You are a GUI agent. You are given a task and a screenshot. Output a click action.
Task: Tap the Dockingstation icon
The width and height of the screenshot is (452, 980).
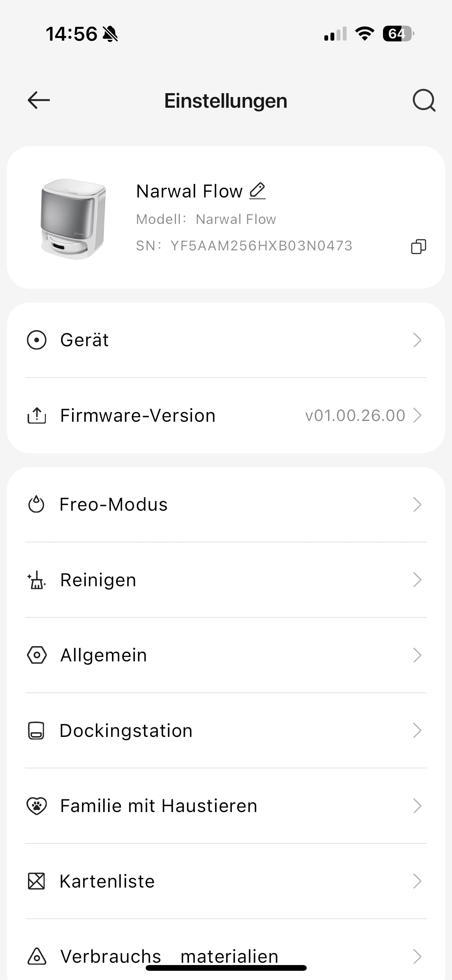pyautogui.click(x=36, y=730)
